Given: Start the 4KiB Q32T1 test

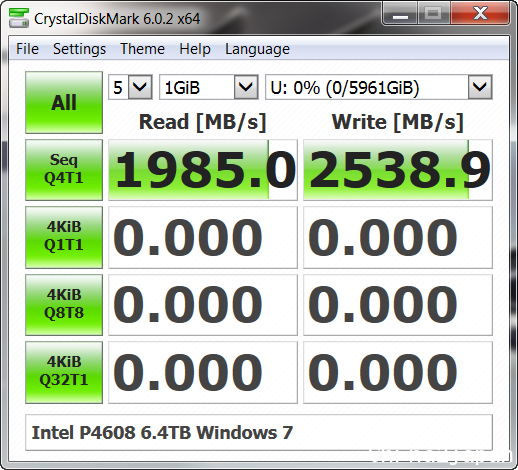Looking at the screenshot, I should click(64, 372).
